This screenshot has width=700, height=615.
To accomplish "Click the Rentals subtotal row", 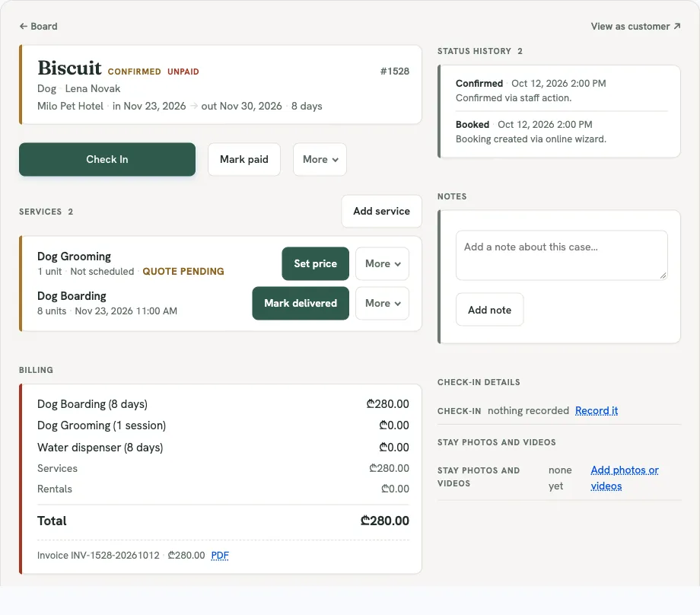I will pos(223,489).
